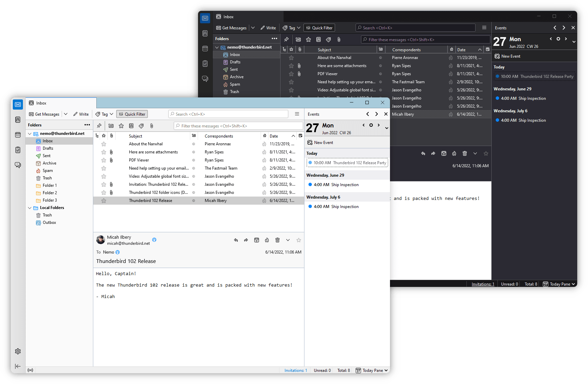Toggle contact filter in light quick filter bar
Screen dimensions: 588x384
pyautogui.click(x=131, y=126)
